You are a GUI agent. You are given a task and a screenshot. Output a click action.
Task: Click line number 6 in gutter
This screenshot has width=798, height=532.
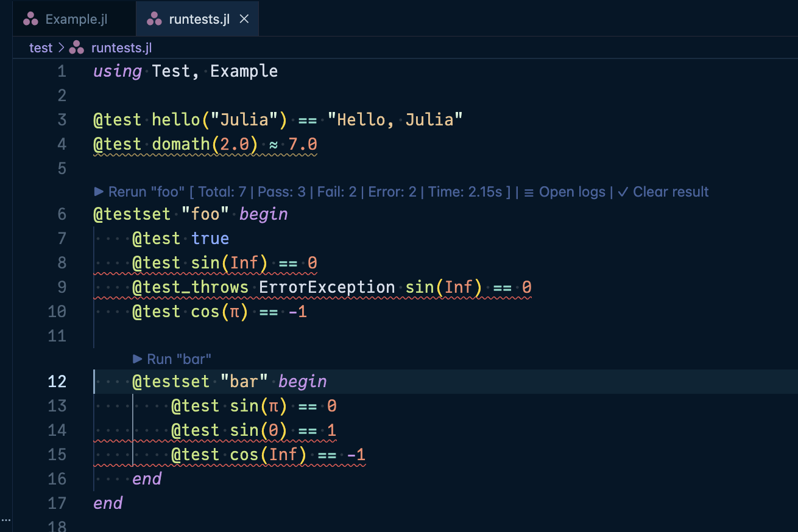pyautogui.click(x=62, y=214)
